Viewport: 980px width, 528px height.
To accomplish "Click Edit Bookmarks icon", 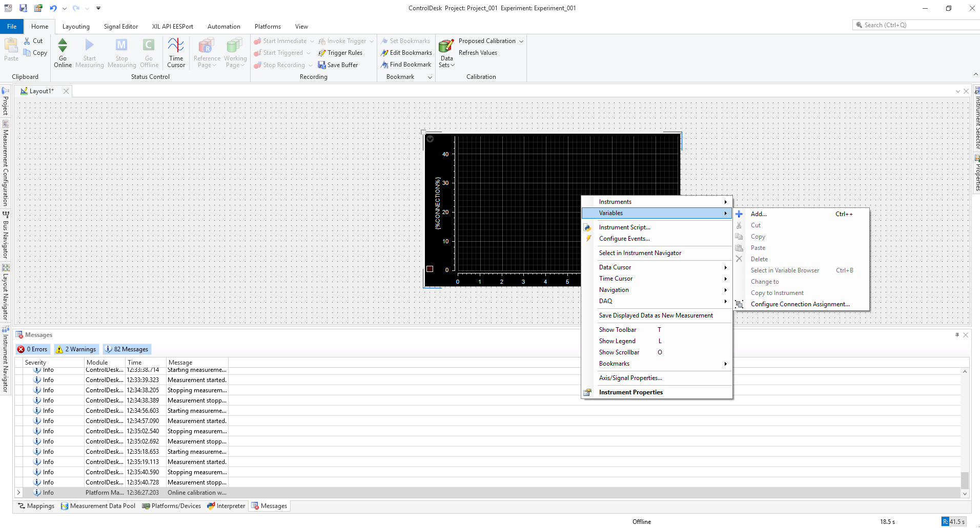I will (x=384, y=53).
